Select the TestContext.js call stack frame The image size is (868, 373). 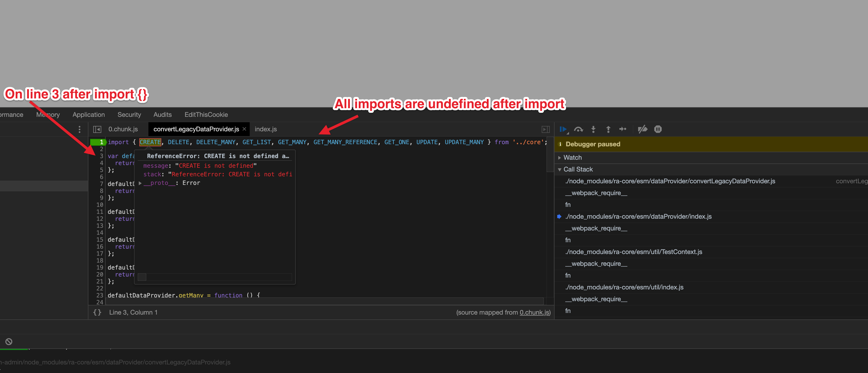(634, 252)
